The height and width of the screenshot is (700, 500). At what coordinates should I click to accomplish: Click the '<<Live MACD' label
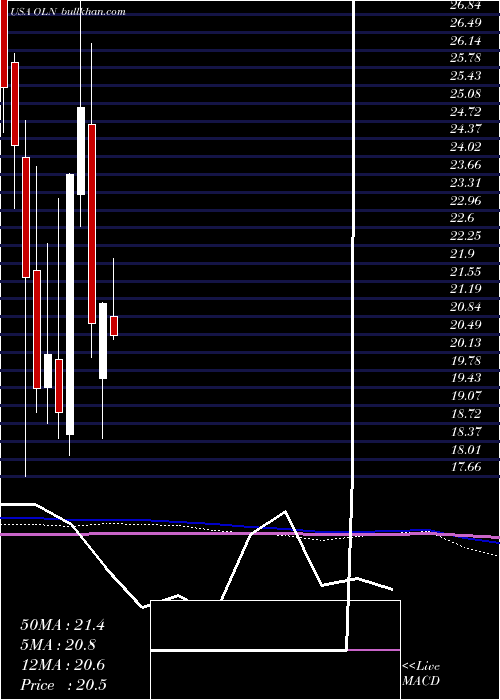click(421, 674)
